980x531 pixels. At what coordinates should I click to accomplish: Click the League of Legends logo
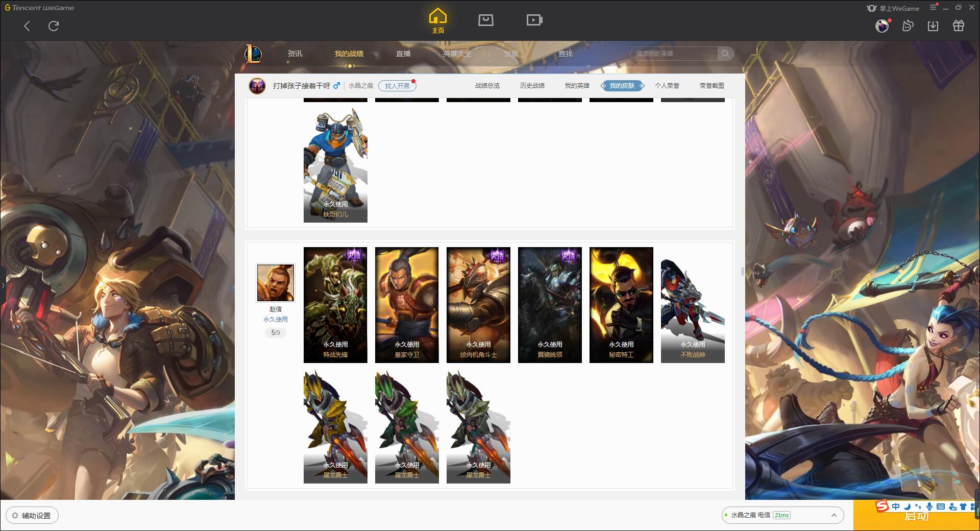[253, 54]
